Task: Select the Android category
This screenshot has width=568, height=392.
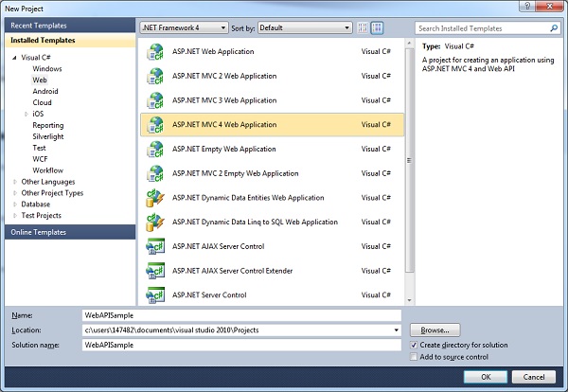Action: pyautogui.click(x=45, y=91)
